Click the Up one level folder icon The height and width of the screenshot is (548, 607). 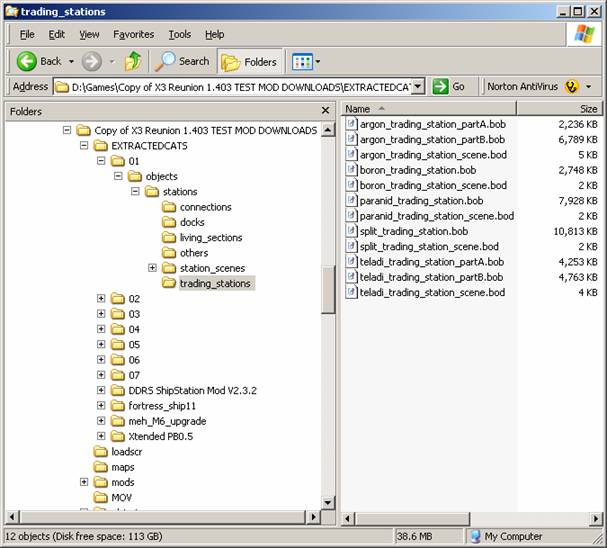133,61
